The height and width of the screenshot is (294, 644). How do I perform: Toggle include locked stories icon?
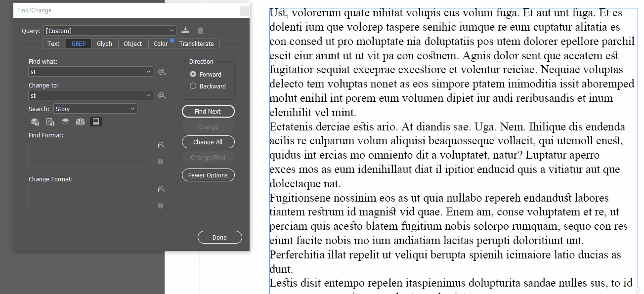[50, 122]
